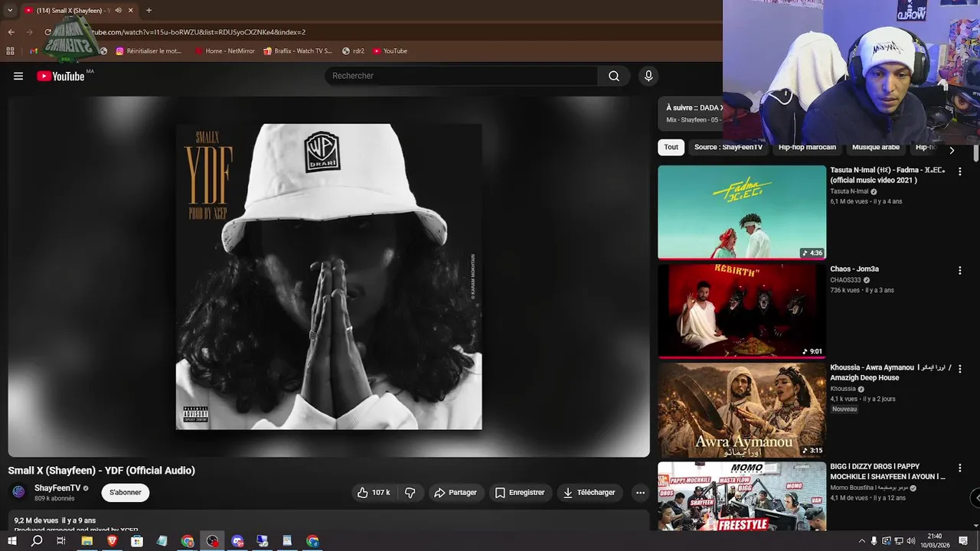Click the system tray microphone icon
Screen dimensions: 980x551
(875, 541)
